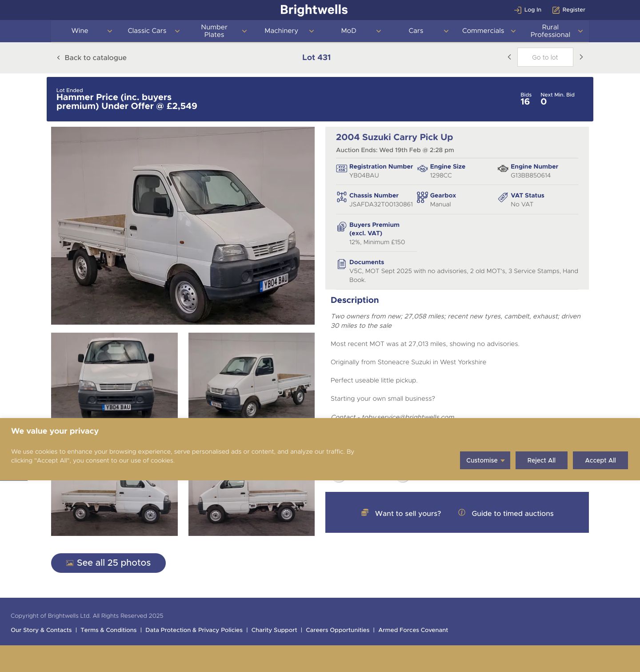Open Armed Forces Covenant footer link
This screenshot has height=672, width=640.
413,630
